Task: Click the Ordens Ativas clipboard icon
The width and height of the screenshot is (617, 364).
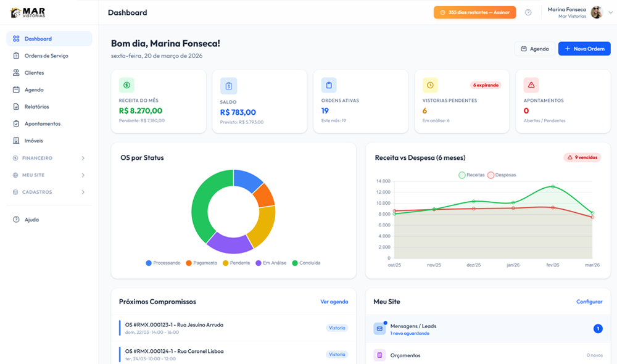Action: [x=329, y=85]
